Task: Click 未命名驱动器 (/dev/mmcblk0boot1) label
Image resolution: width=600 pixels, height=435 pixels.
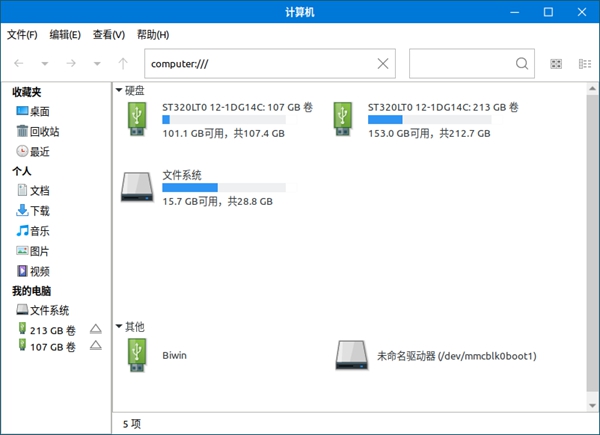Action: point(457,356)
